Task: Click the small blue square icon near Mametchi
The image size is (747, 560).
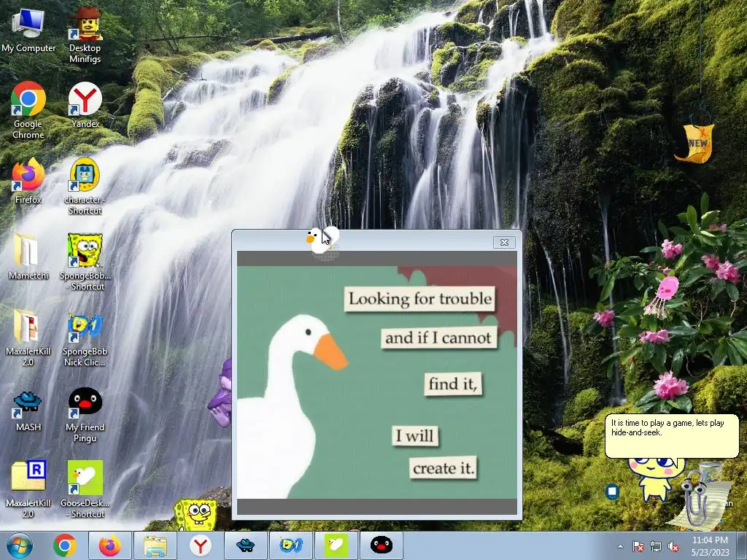Action: point(613,491)
